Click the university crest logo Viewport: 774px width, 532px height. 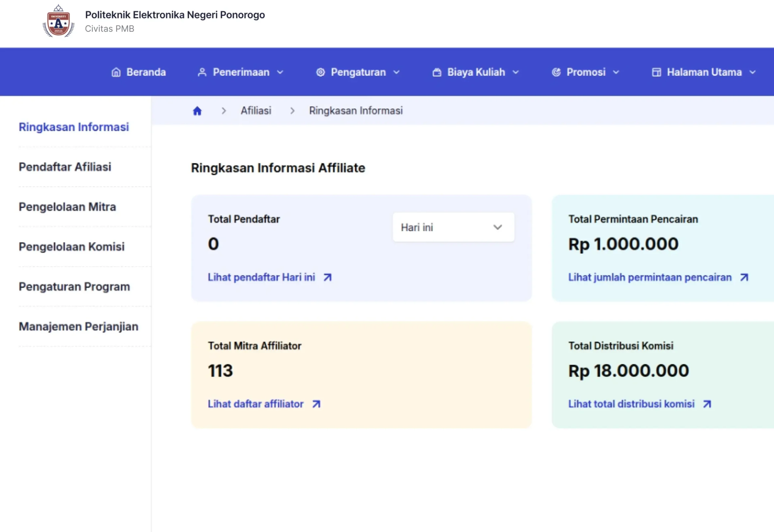click(58, 21)
